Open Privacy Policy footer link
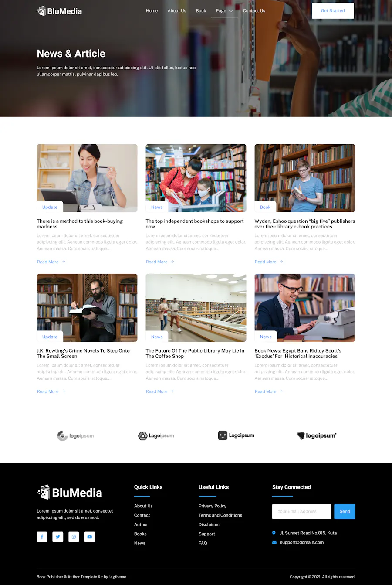Screen dimensions: 392x585 tap(213, 506)
